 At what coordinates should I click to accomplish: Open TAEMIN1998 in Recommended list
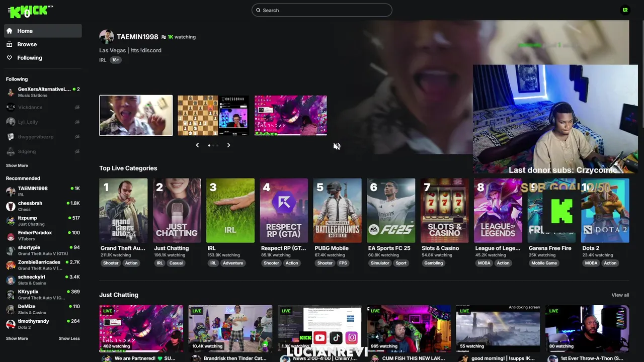click(x=43, y=191)
